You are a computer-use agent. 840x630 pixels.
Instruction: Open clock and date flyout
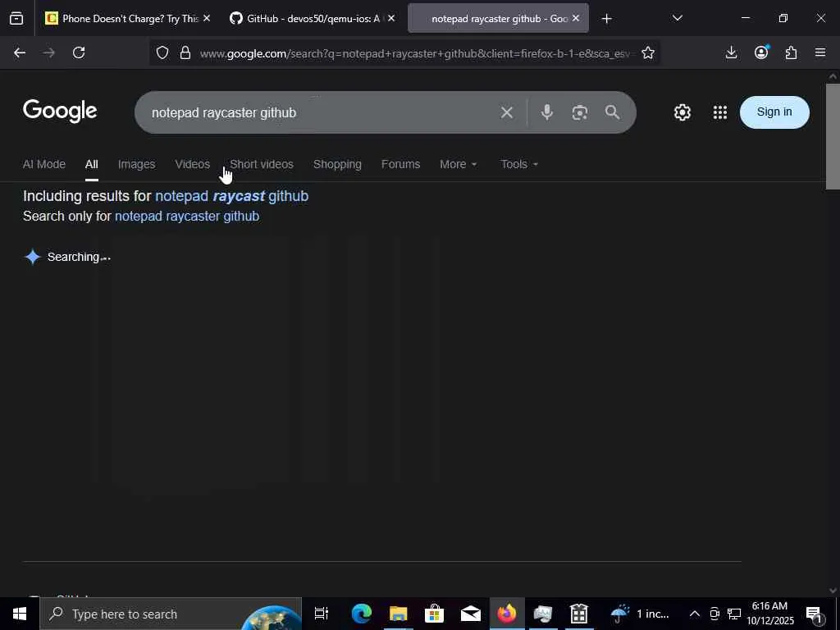769,614
